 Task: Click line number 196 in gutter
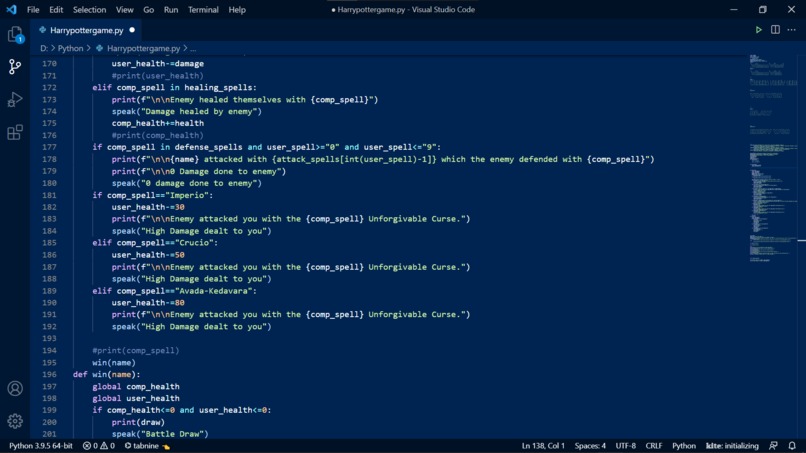[49, 374]
